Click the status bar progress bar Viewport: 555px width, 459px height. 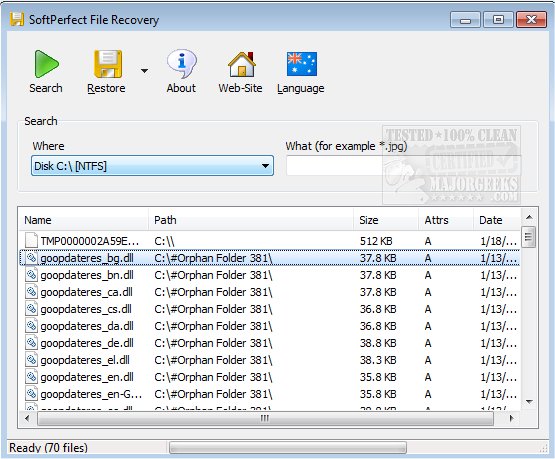pyautogui.click(x=288, y=448)
